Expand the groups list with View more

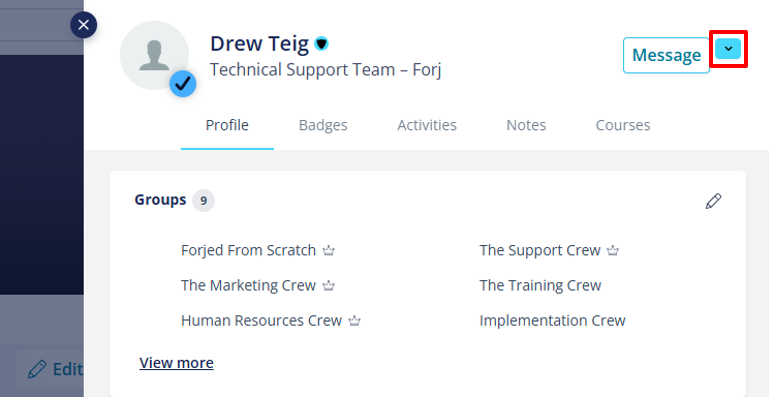176,363
